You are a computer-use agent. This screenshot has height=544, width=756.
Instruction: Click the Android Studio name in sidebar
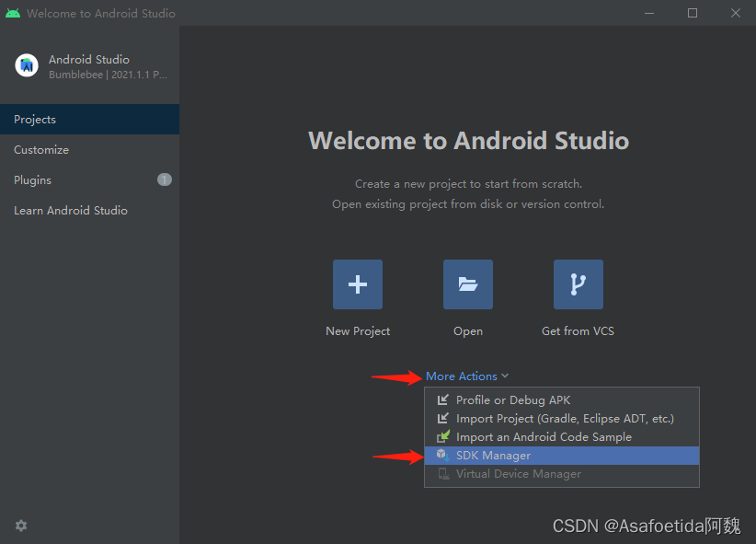[89, 60]
